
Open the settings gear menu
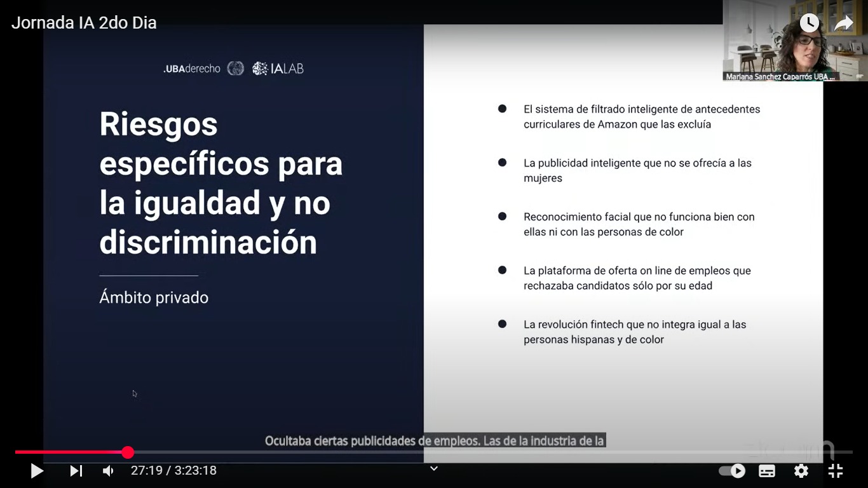point(801,471)
